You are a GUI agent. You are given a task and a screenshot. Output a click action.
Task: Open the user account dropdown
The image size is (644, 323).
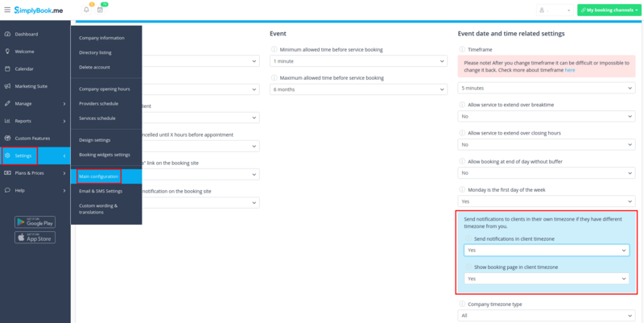coord(555,10)
